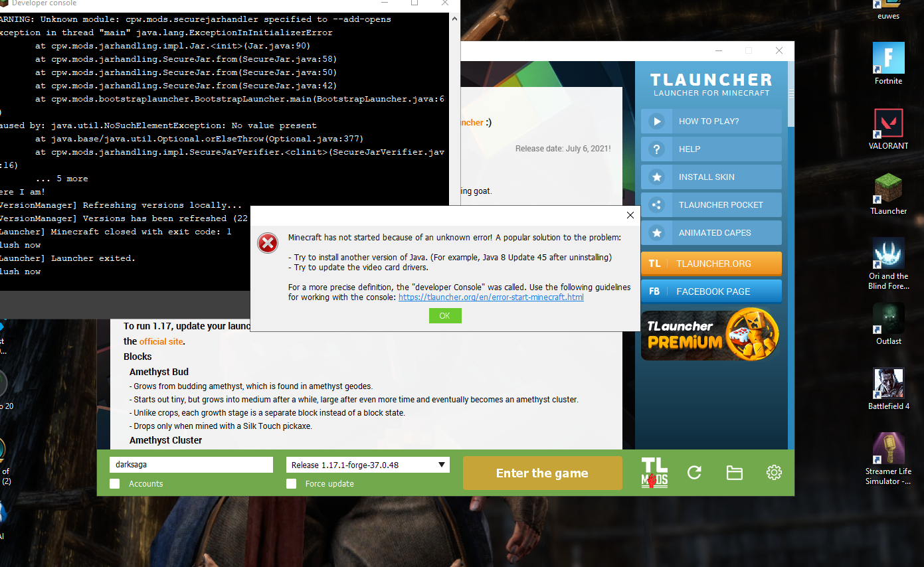The width and height of the screenshot is (924, 567).
Task: Click the official site link
Action: click(161, 342)
